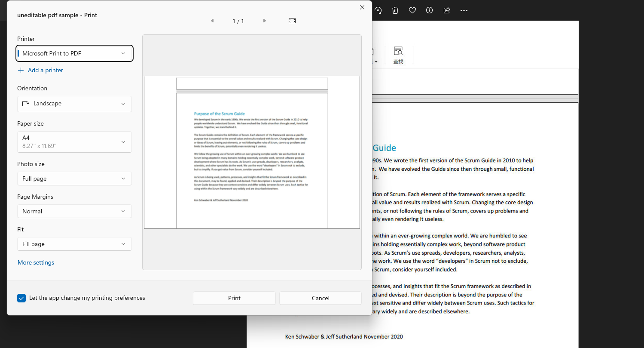
Task: Click the 'Ken Schwaber & Jeff Sutherland November 2020' text
Action: (344, 336)
